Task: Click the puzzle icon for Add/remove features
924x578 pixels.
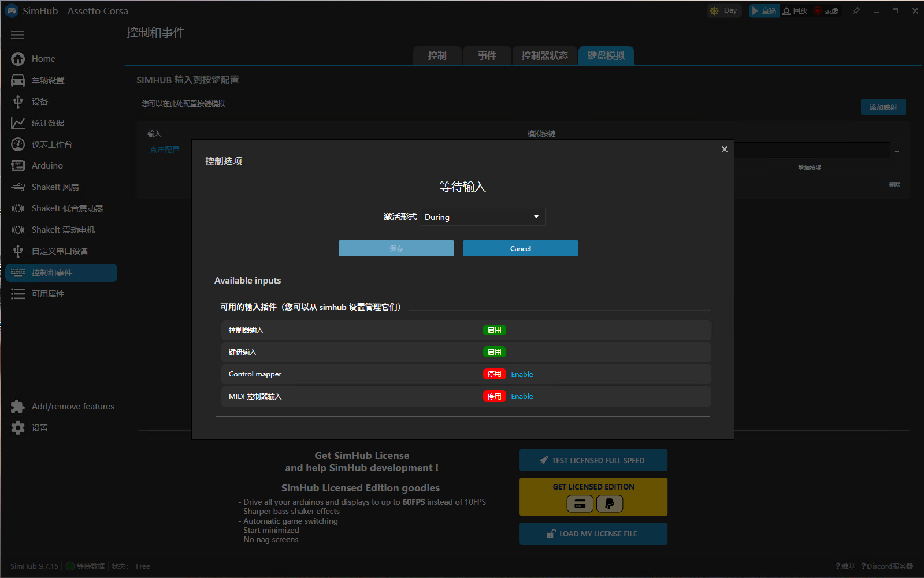Action: pyautogui.click(x=18, y=407)
